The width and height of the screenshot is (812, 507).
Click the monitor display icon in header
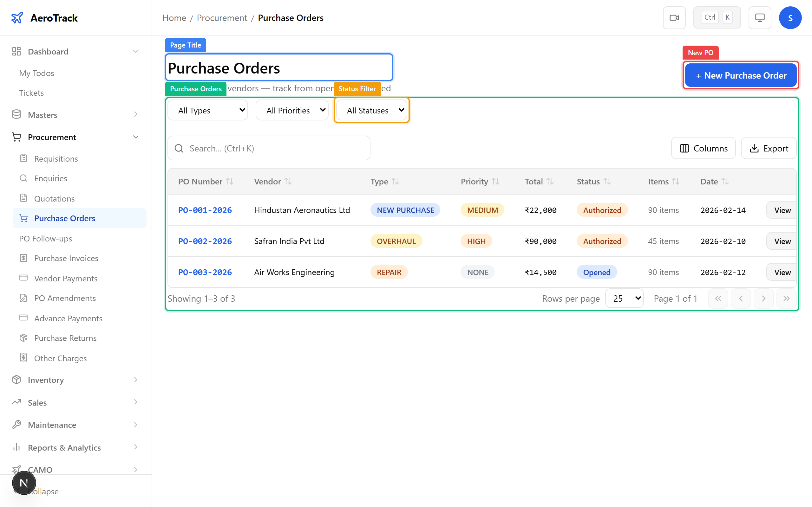tap(760, 17)
